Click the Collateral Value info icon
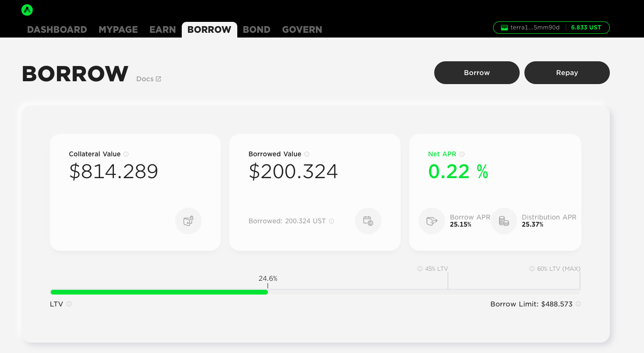Screen dimensions: 644x353 (x=126, y=154)
